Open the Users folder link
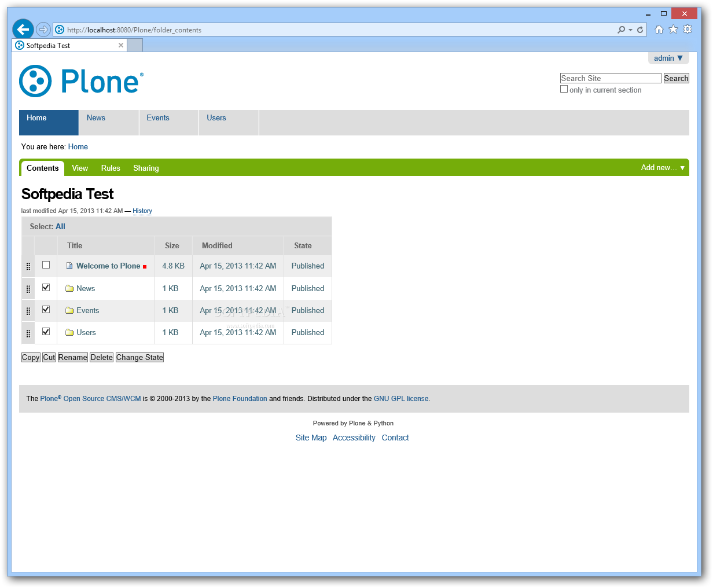 pos(86,332)
